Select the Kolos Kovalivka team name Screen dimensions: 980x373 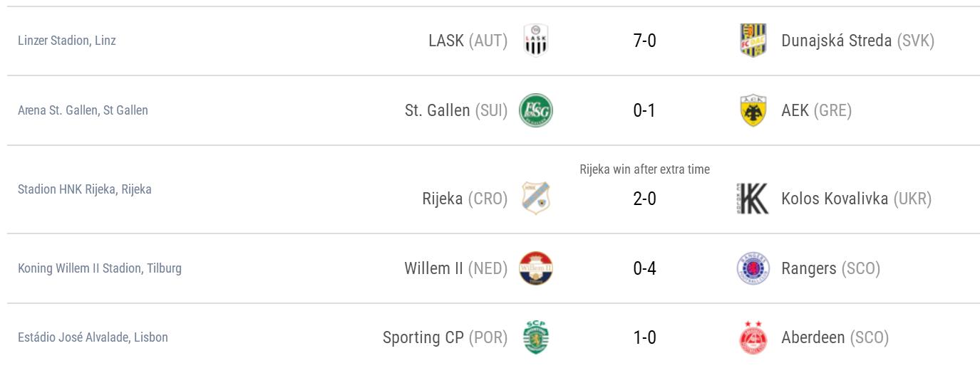[834, 199]
